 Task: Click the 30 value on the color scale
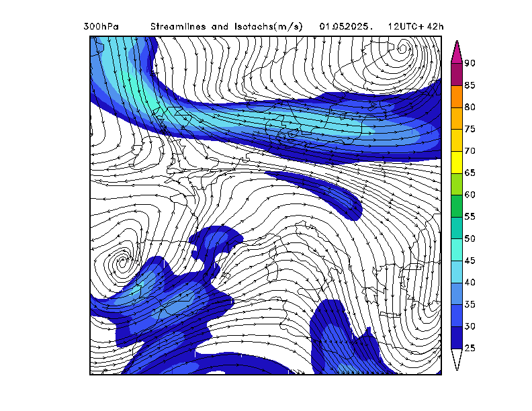tap(470, 326)
